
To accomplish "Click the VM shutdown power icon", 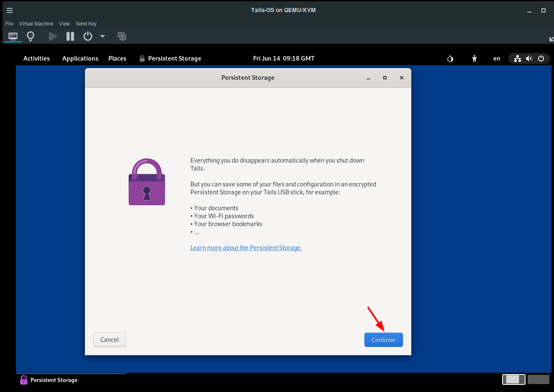I will click(x=87, y=36).
